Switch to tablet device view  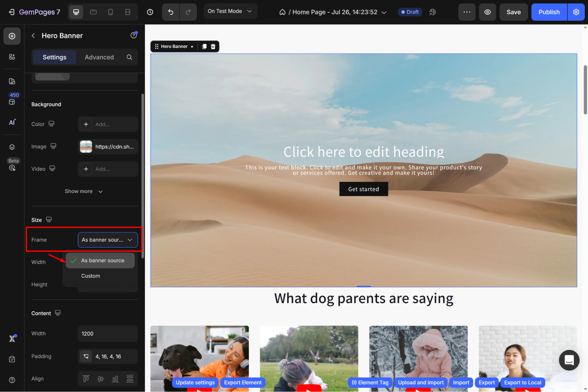click(x=93, y=12)
